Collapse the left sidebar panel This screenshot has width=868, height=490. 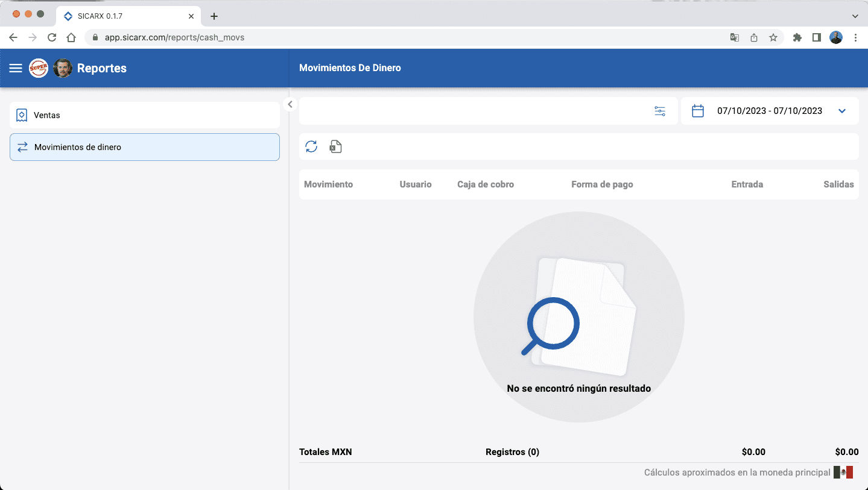click(290, 104)
